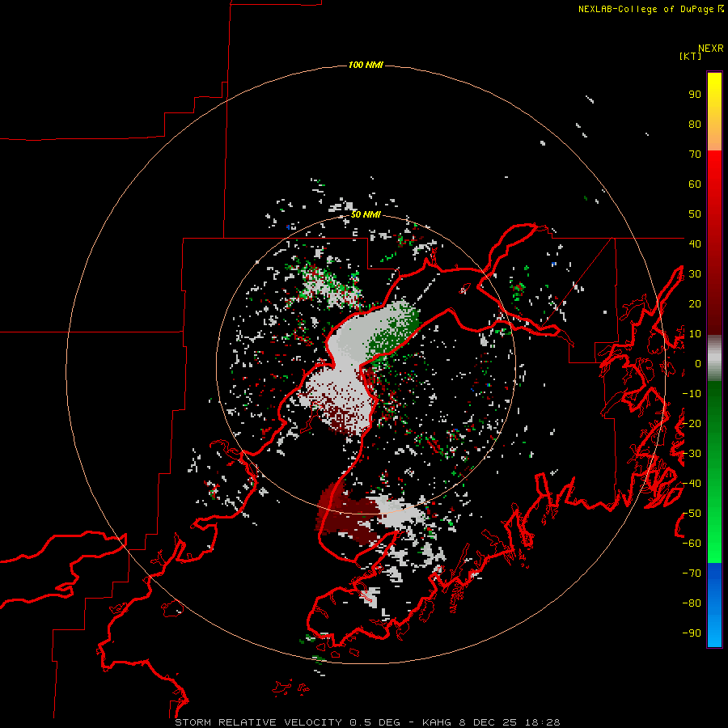Click the 100 NMI range ring label
728x728 pixels.
(x=366, y=65)
